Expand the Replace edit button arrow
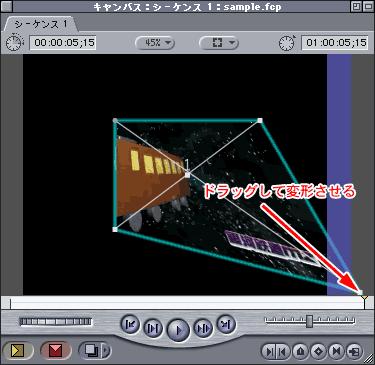The height and width of the screenshot is (365, 375). pyautogui.click(x=106, y=350)
